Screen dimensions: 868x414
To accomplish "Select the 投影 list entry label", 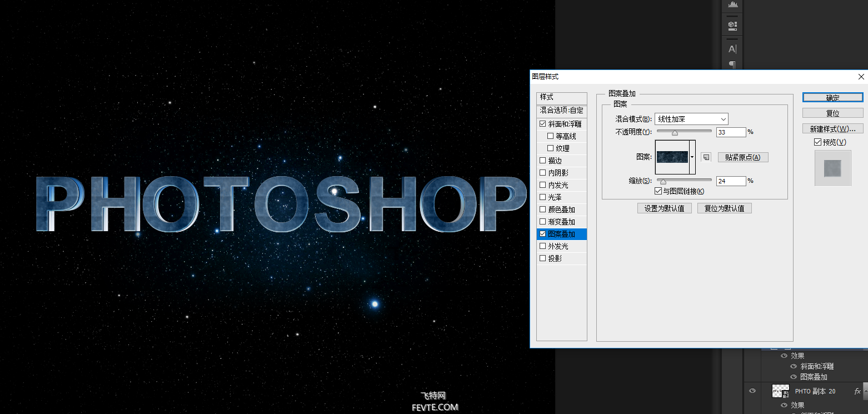I will coord(555,258).
